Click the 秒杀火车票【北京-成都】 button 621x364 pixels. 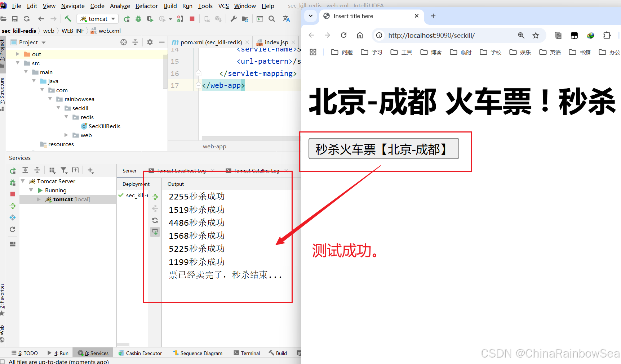383,149
